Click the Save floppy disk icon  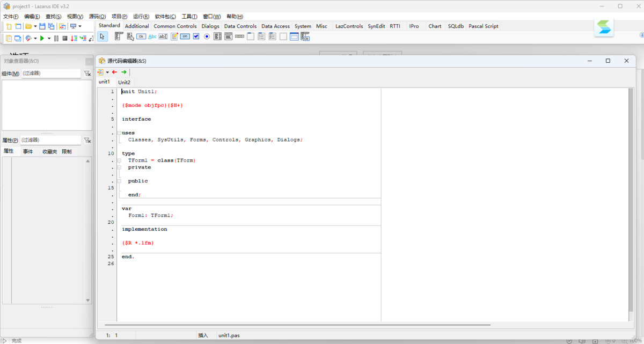tap(42, 26)
